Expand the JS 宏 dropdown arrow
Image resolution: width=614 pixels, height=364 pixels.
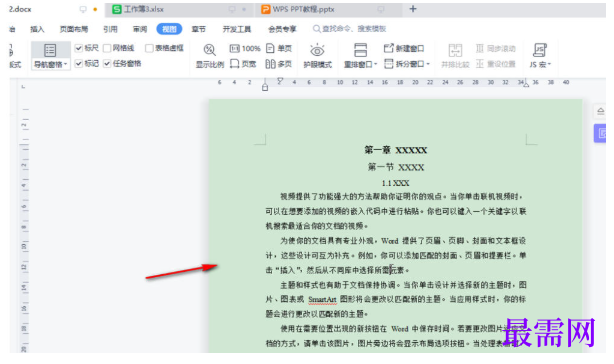[549, 64]
